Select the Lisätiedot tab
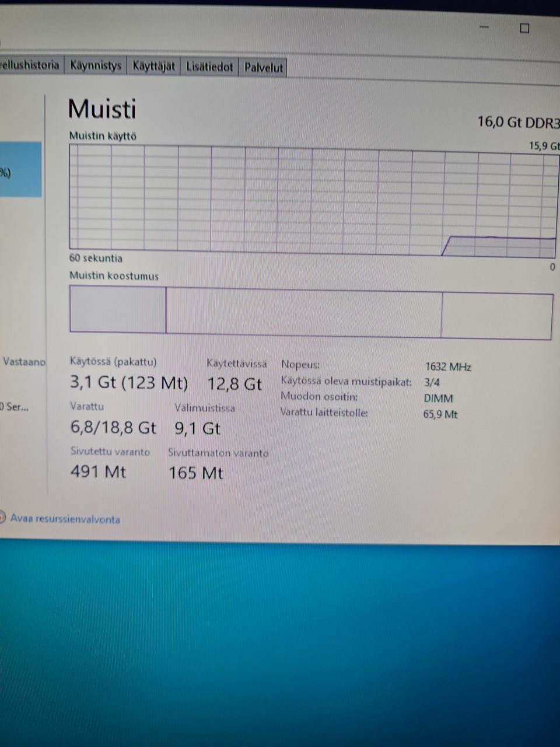This screenshot has height=747, width=560. [x=209, y=67]
